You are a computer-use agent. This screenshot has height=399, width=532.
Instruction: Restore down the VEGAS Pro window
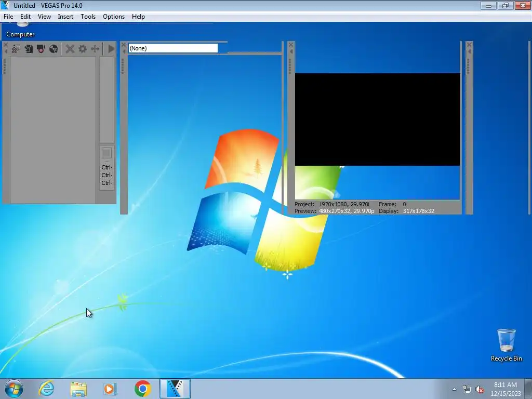pos(506,5)
